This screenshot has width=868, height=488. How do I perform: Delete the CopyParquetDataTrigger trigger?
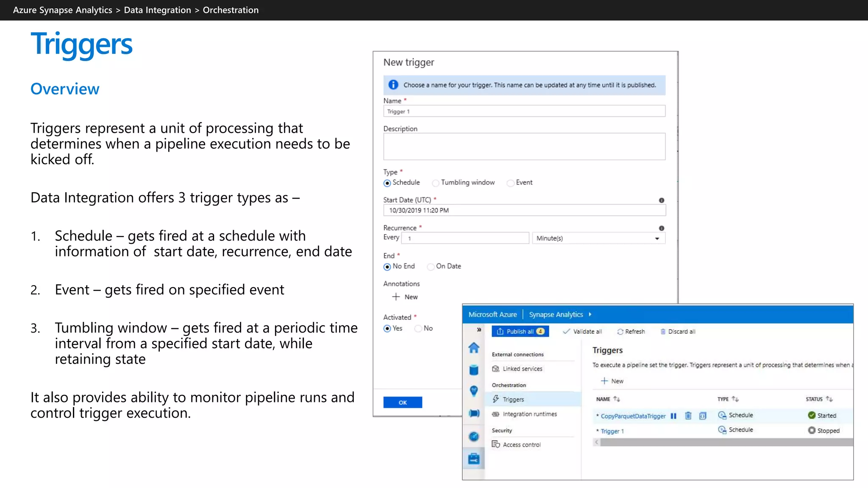(688, 416)
